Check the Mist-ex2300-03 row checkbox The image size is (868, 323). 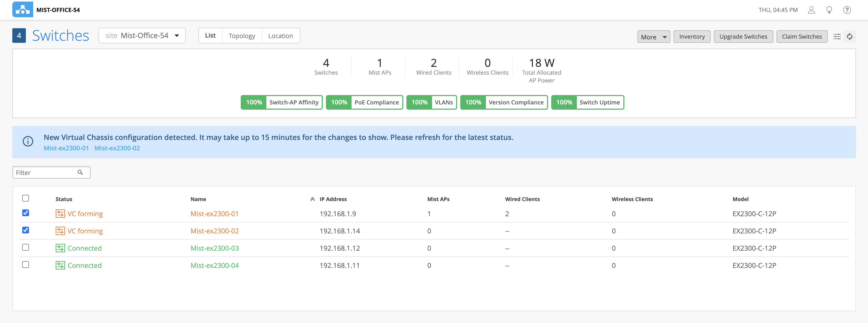(x=26, y=247)
